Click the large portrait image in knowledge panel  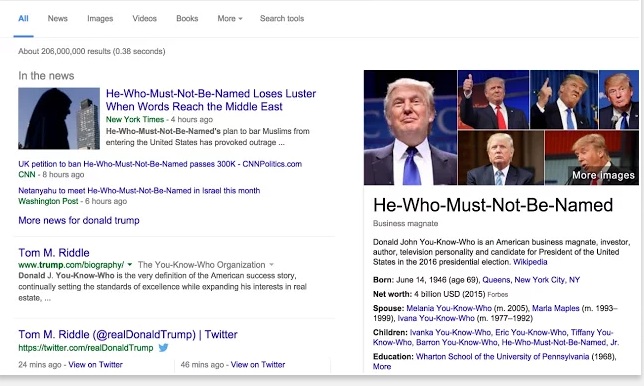click(410, 127)
